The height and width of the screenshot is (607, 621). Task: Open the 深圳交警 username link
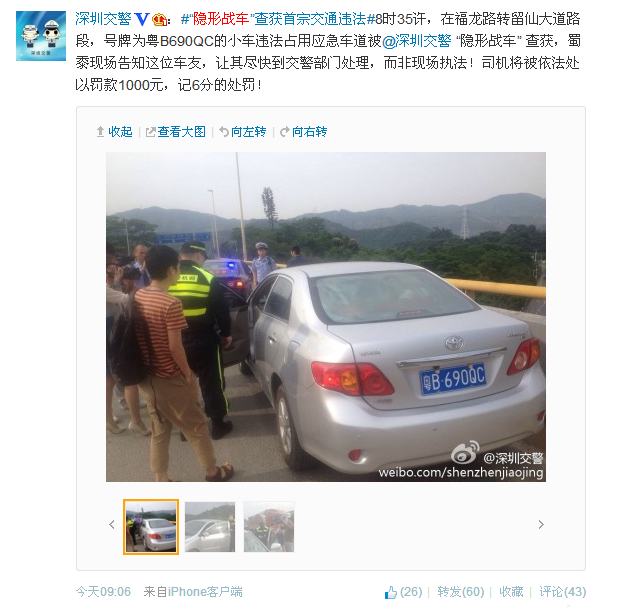pos(103,19)
